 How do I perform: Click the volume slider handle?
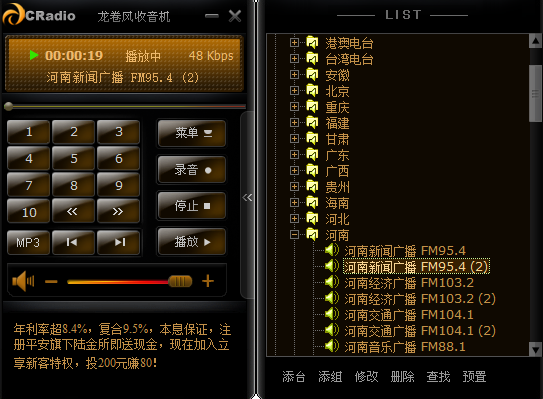[180, 281]
